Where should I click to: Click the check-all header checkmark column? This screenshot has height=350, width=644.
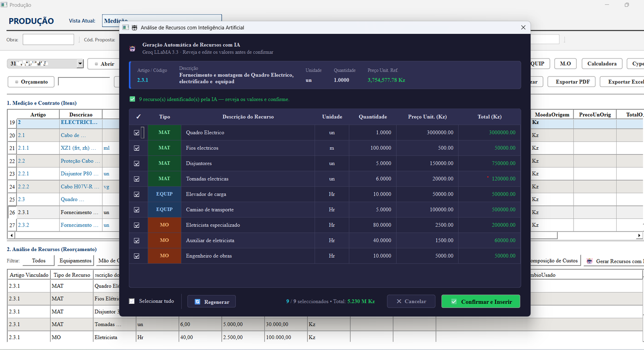pyautogui.click(x=138, y=117)
